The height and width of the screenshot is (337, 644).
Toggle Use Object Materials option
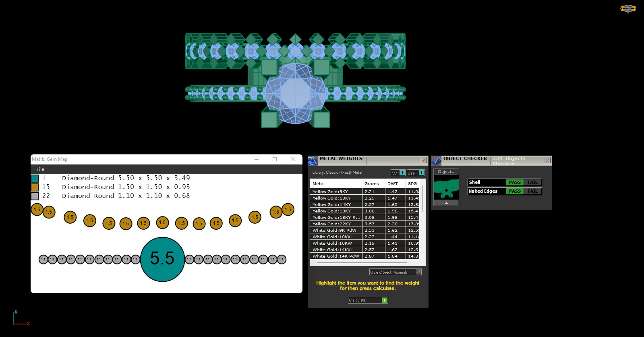[x=418, y=272]
